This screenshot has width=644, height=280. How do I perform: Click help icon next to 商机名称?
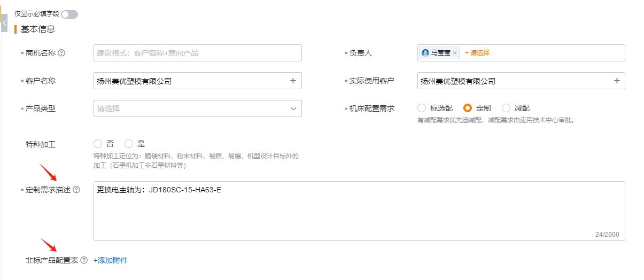coord(61,53)
